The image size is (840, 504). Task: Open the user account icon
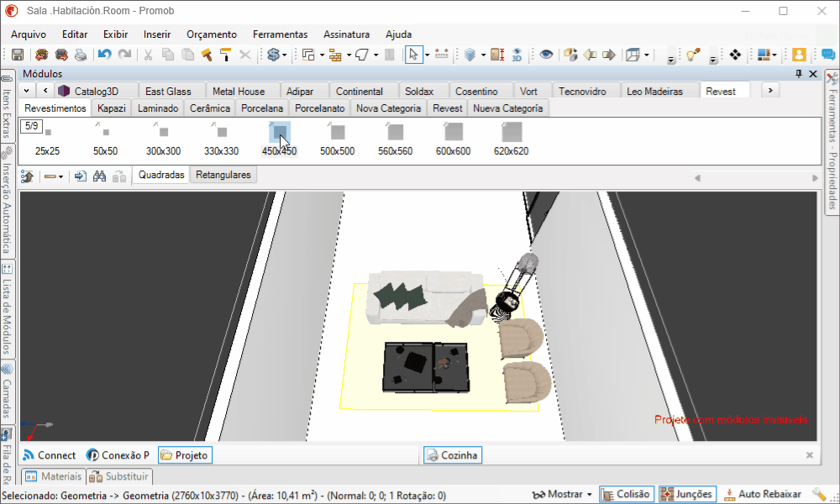coord(799,55)
